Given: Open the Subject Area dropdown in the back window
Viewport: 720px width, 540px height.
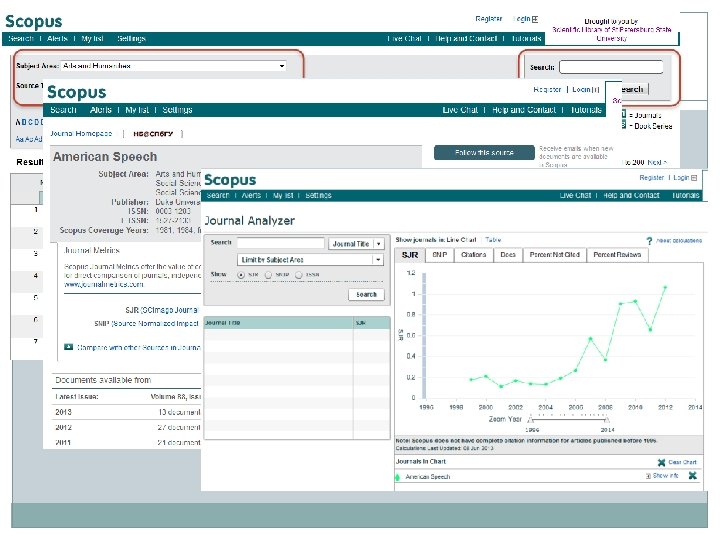Looking at the screenshot, I should tap(174, 66).
